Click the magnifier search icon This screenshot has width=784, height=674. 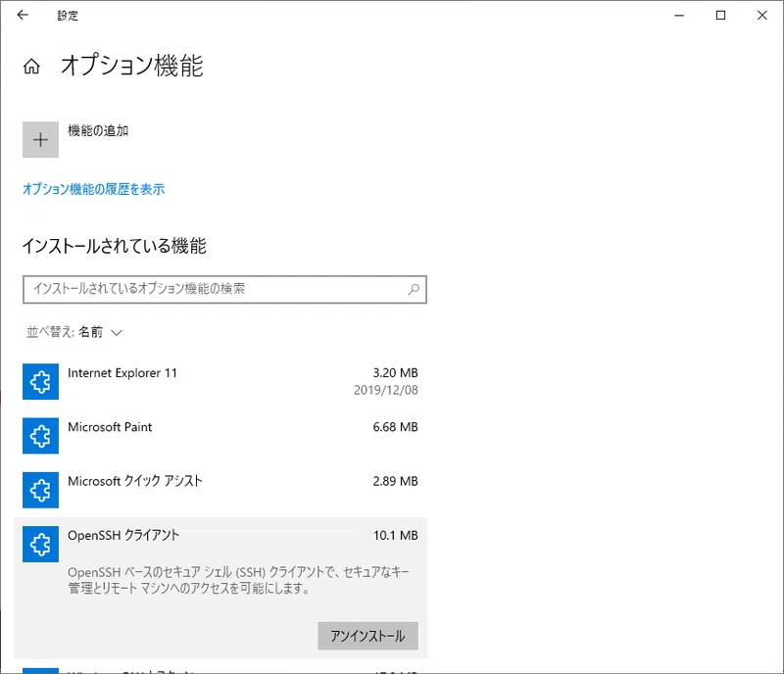pyautogui.click(x=414, y=289)
